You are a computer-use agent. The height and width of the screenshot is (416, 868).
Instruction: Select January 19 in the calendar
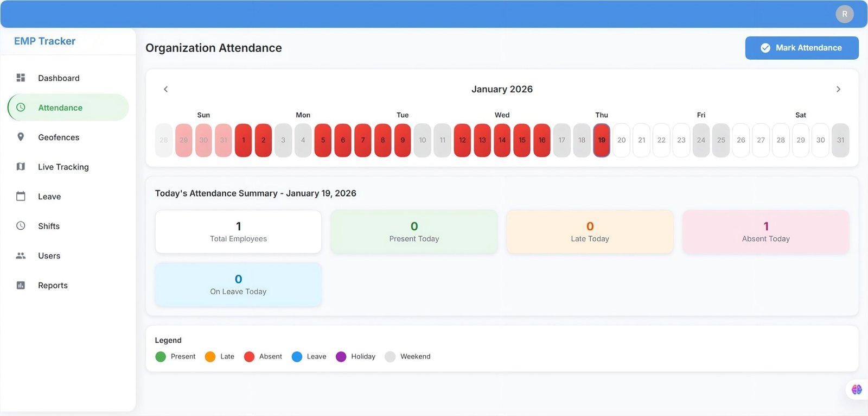601,140
